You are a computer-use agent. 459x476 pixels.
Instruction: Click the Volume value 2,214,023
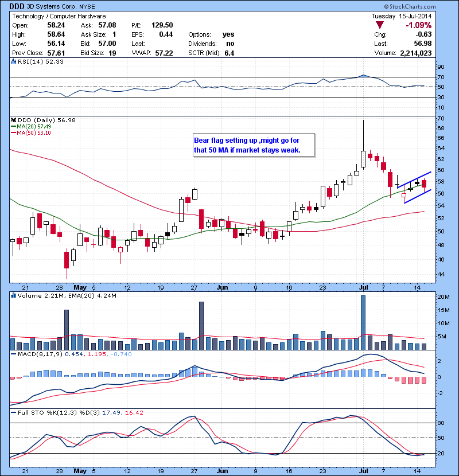pos(416,53)
